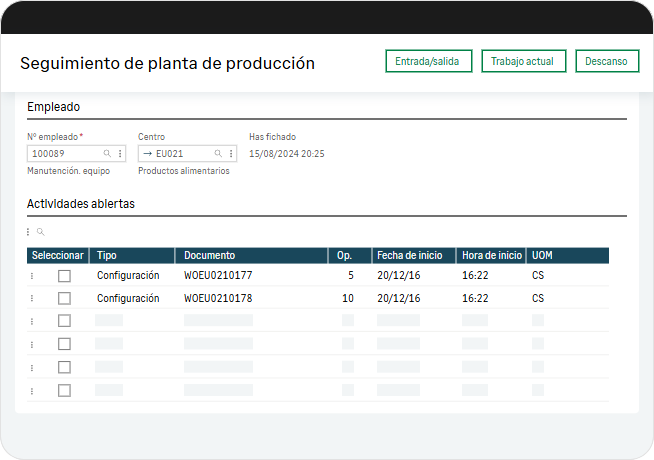Open options menu in Centro field
The image size is (654, 460).
click(231, 154)
